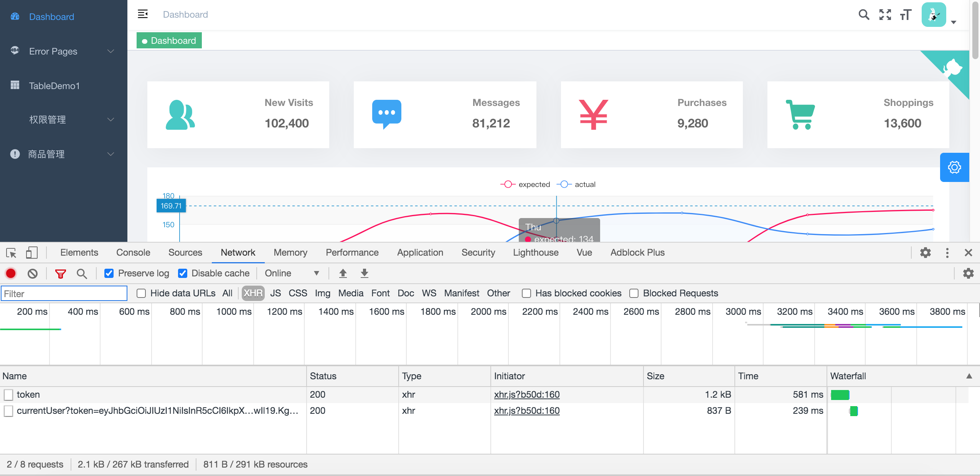Open xhr.js initiator link for currentUser

[x=526, y=411]
